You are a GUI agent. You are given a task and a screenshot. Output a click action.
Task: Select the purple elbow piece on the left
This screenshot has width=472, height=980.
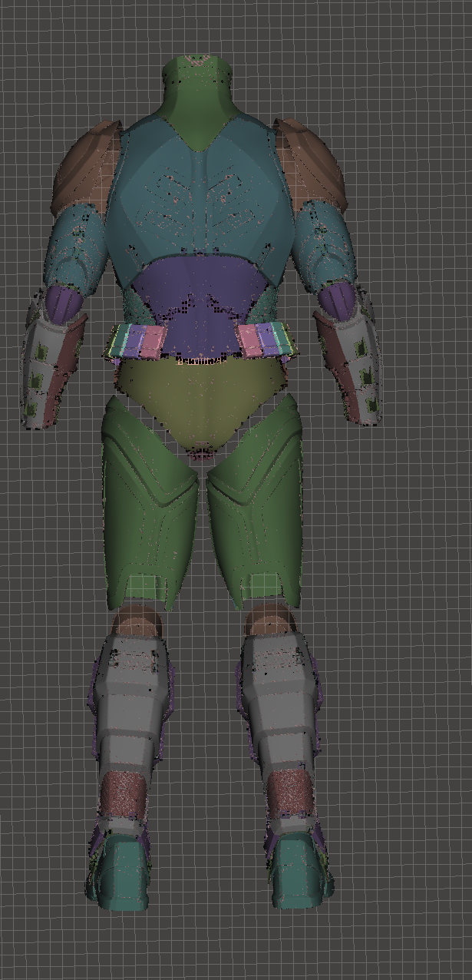63,302
